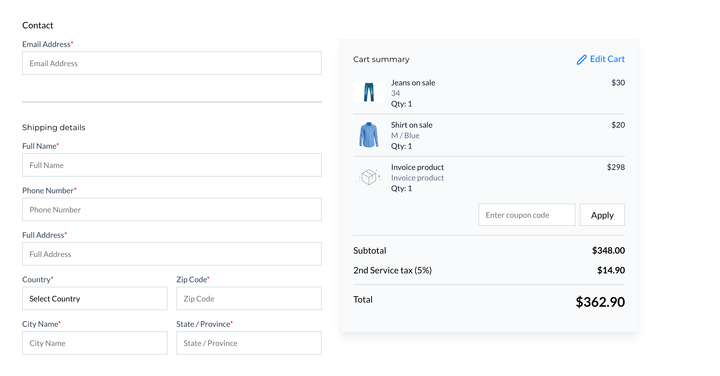Select the Phone Number input box
The image size is (720, 376).
(x=172, y=209)
